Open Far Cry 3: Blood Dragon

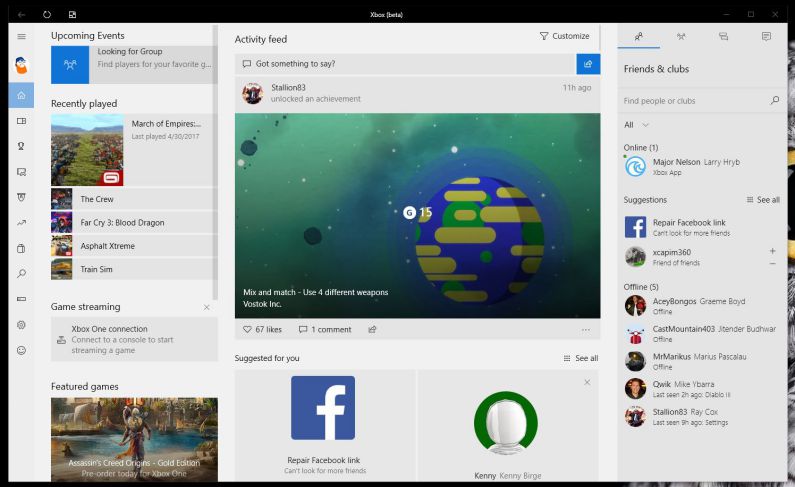pyautogui.click(x=134, y=222)
